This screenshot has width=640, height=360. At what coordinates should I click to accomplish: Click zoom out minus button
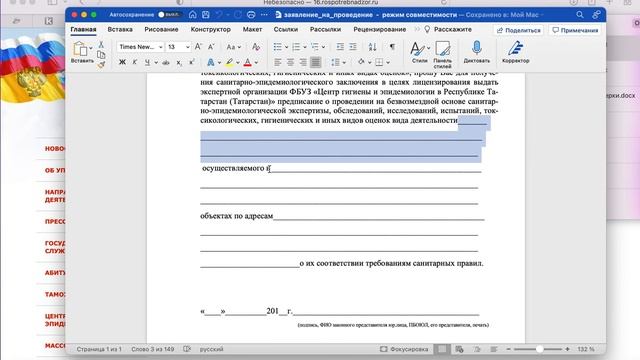click(509, 349)
